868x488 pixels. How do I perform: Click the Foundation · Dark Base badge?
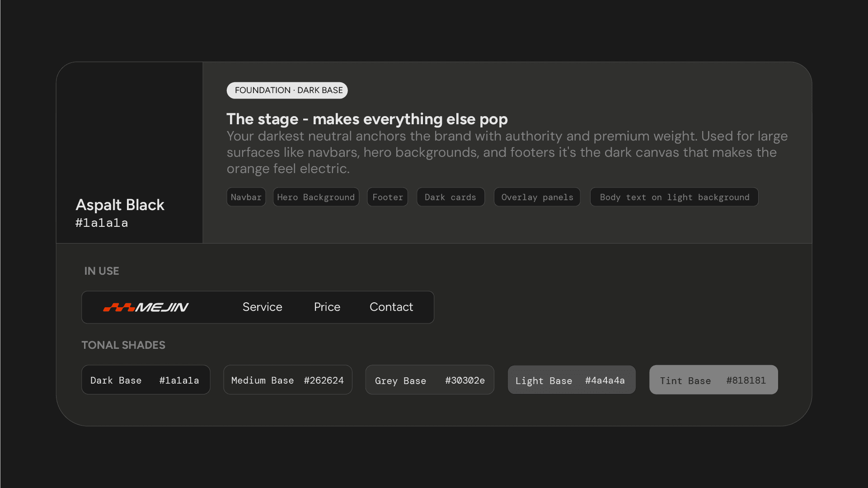pos(287,90)
